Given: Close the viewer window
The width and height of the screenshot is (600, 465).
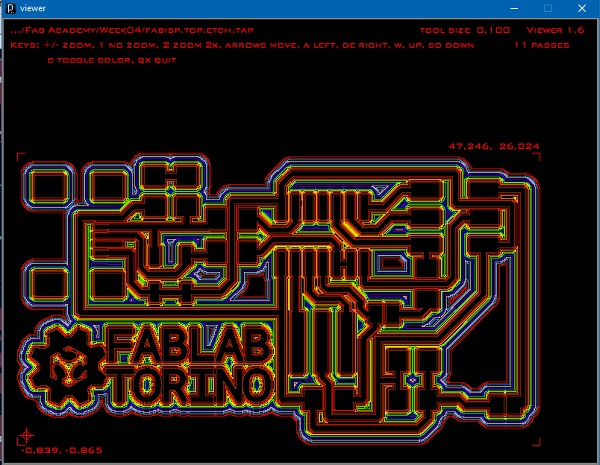Looking at the screenshot, I should tap(582, 8).
